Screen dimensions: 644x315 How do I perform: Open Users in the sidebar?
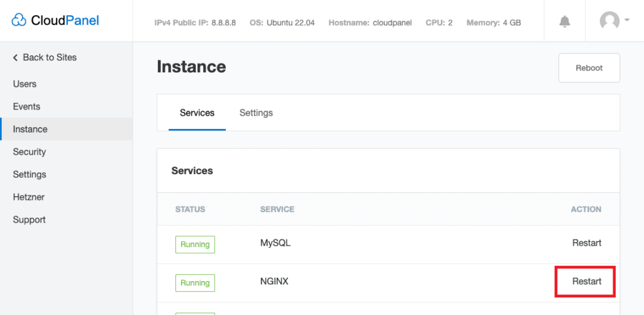click(25, 84)
